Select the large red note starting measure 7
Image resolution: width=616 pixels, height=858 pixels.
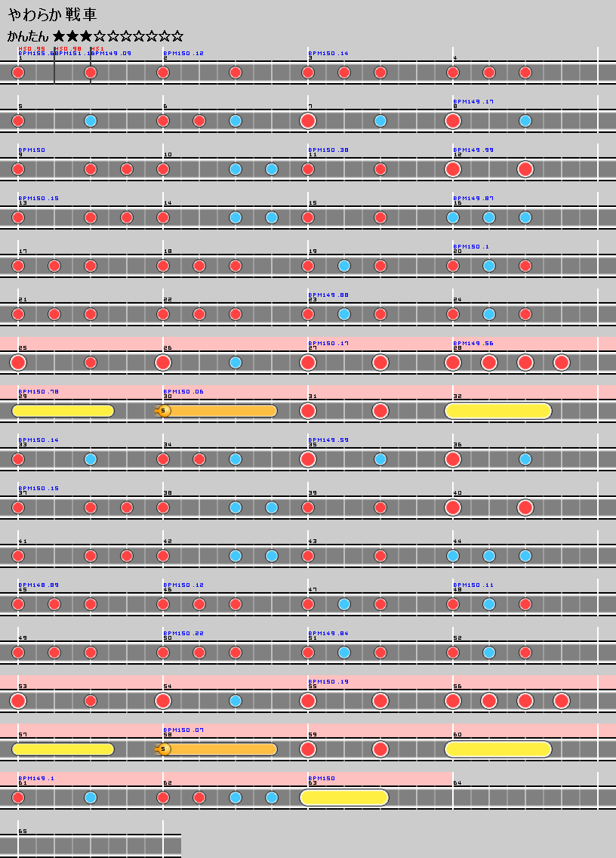307,121
